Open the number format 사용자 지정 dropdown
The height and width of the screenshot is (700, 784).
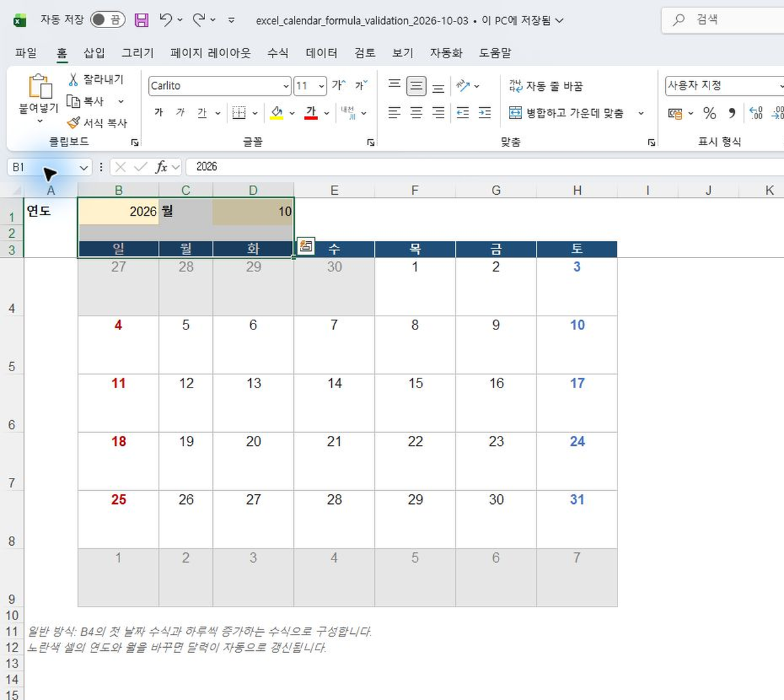click(781, 86)
